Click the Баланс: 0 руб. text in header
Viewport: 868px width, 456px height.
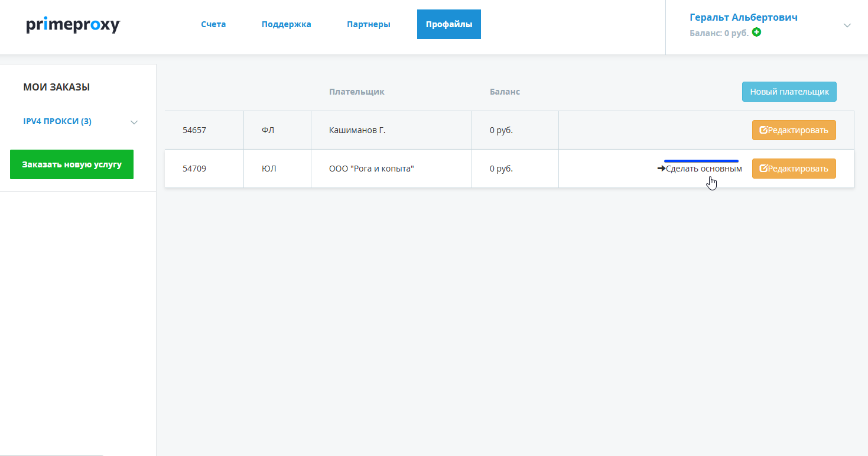(x=719, y=33)
